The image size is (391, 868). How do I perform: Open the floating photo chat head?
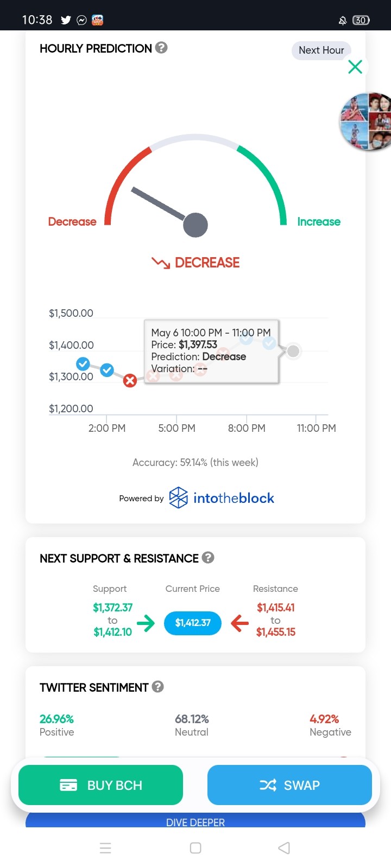click(365, 121)
